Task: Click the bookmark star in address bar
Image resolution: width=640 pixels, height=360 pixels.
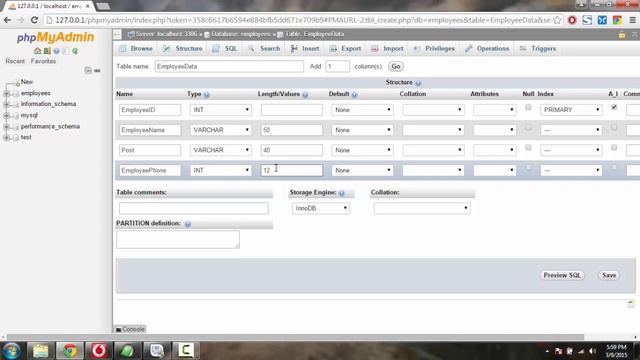Action: [557, 20]
